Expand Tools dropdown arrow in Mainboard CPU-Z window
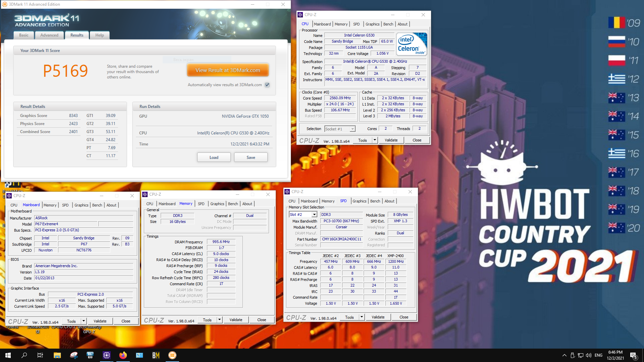644x362 pixels. 84,321
